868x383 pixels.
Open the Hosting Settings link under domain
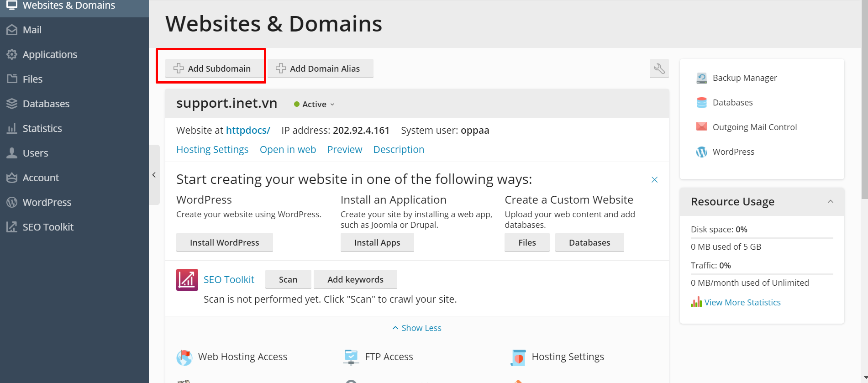point(212,150)
